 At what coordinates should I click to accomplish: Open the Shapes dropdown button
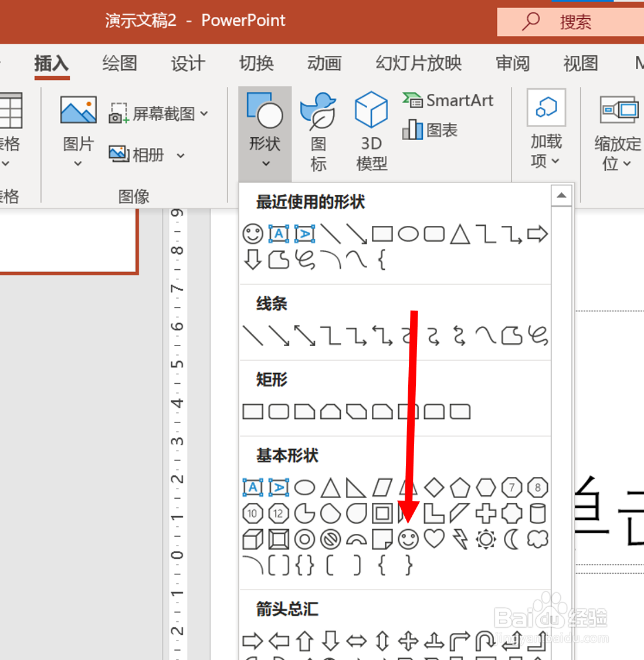pyautogui.click(x=265, y=134)
